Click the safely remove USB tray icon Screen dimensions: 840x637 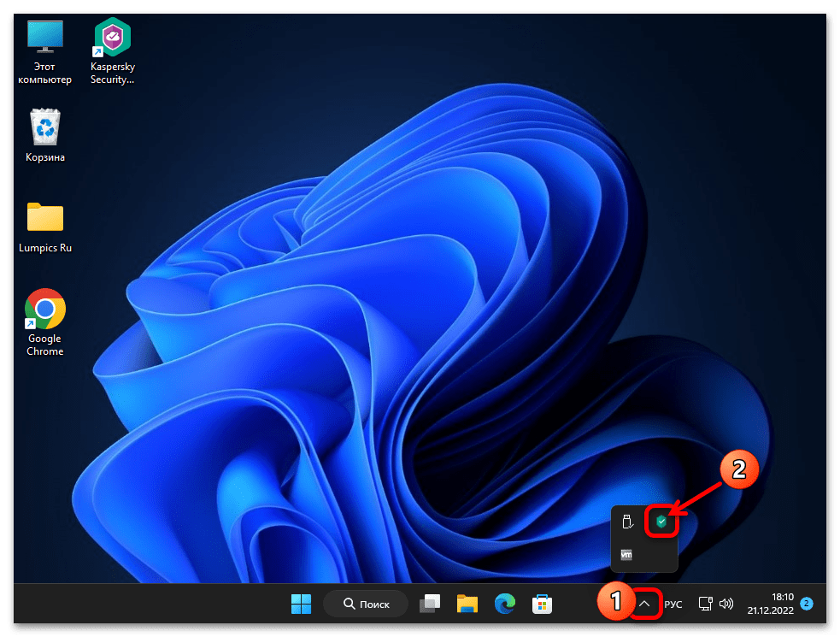pos(627,522)
